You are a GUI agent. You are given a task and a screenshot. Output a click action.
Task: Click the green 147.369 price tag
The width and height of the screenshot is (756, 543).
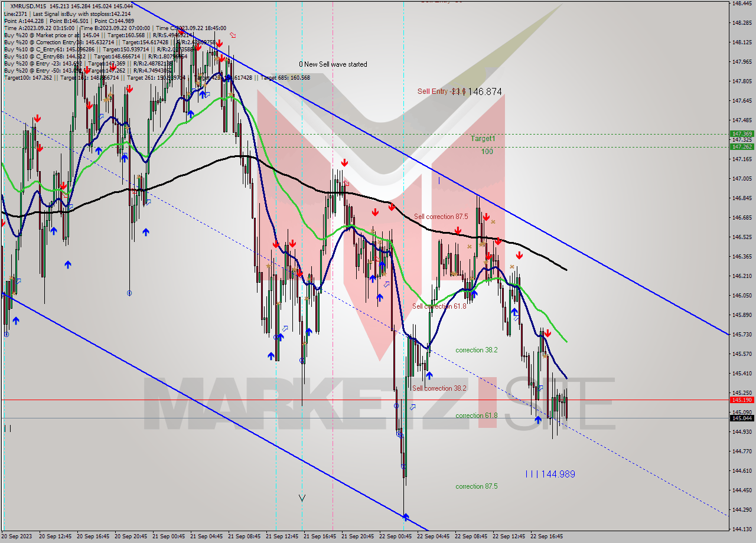click(742, 134)
